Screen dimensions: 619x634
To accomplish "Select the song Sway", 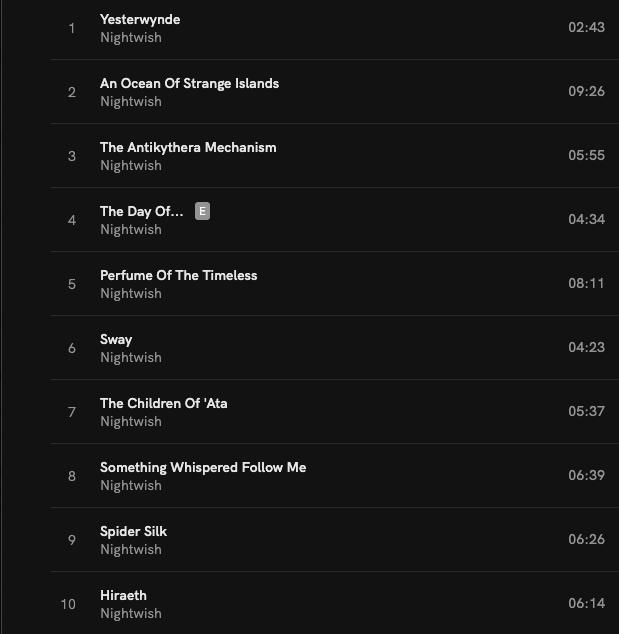I will 116,340.
